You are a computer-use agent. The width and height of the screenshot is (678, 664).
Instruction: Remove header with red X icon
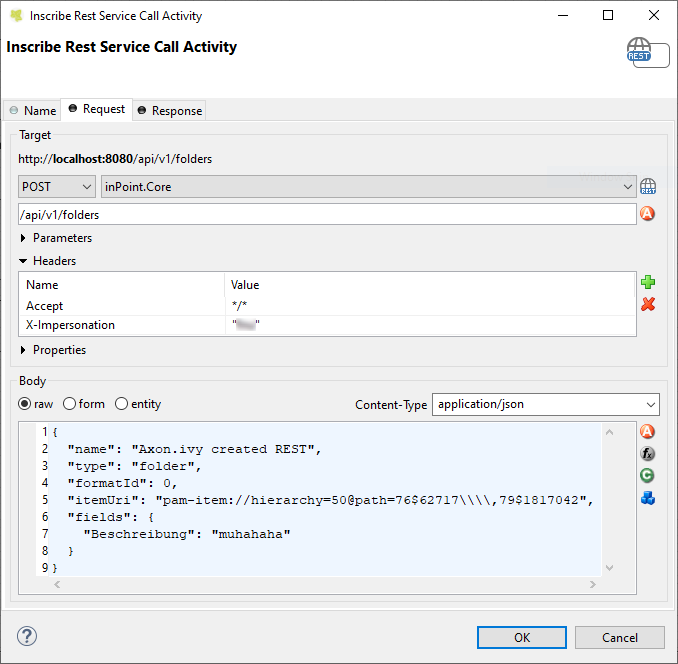tap(648, 304)
